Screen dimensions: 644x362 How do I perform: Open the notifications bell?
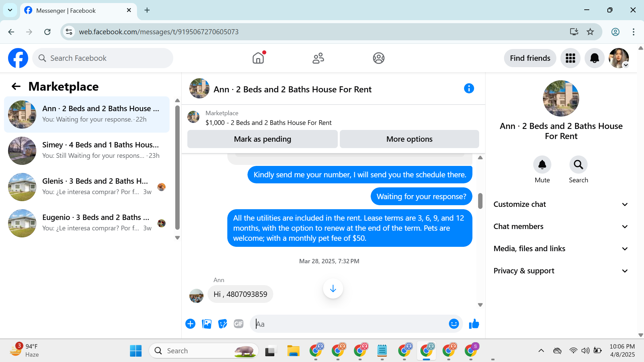594,58
